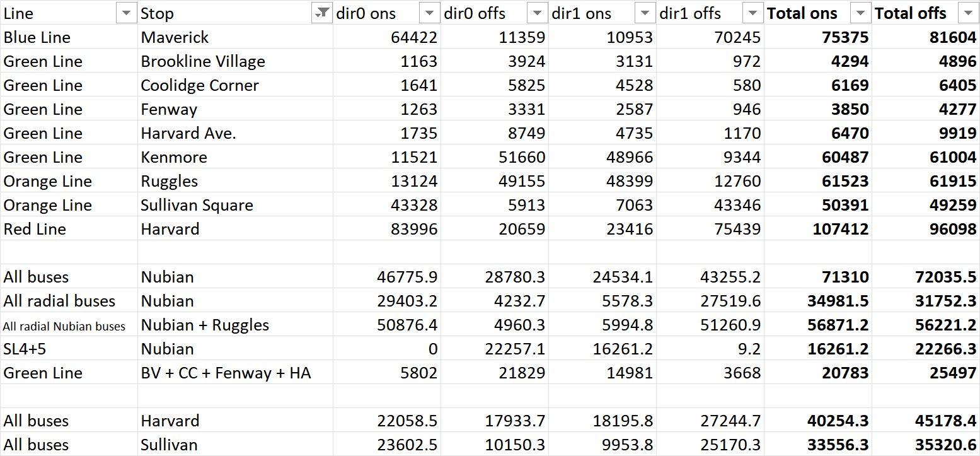The height and width of the screenshot is (456, 980).
Task: Expand the Total offs column filter
Action: [967, 13]
